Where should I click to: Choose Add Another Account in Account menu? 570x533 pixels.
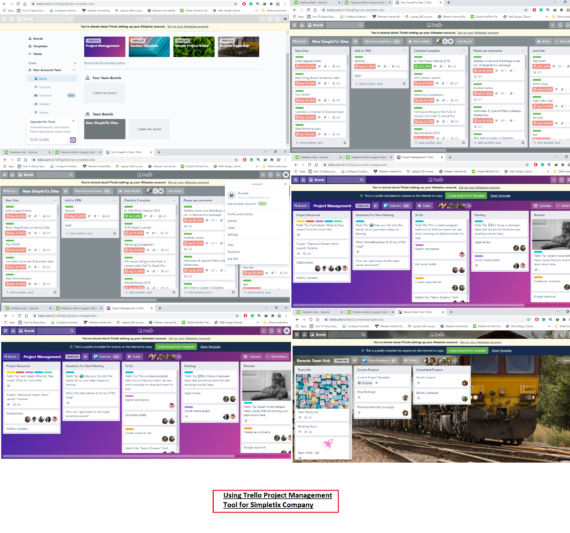point(242,204)
